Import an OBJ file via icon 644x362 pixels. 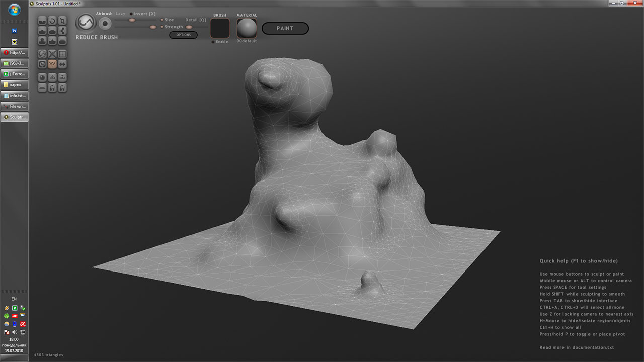pyautogui.click(x=52, y=77)
